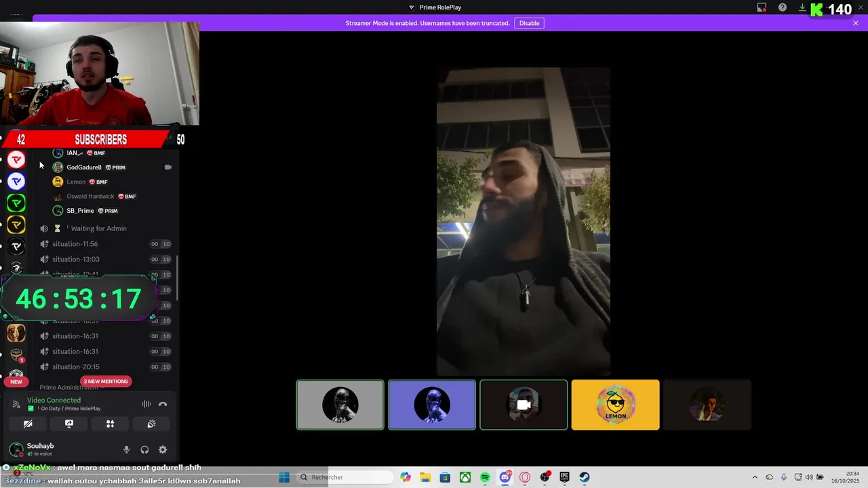The height and width of the screenshot is (488, 868).
Task: Select the first grey participant tile
Action: [x=340, y=405]
